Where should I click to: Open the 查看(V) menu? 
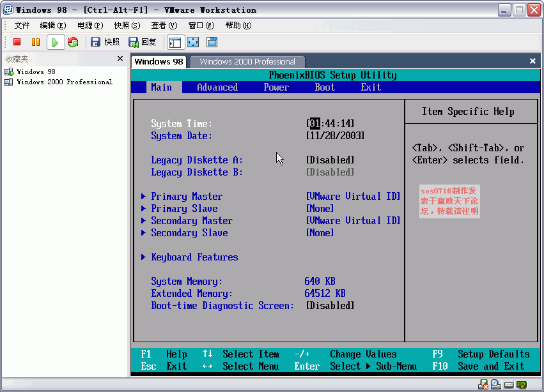[x=164, y=26]
